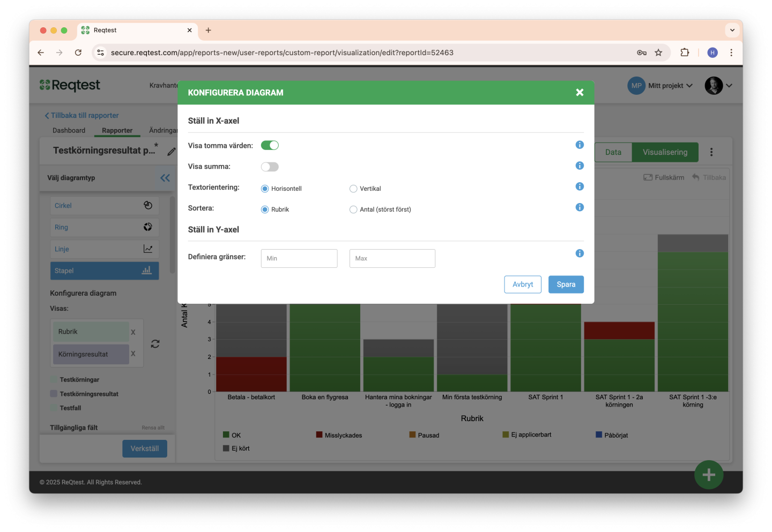This screenshot has width=772, height=532.
Task: Click the Avbryt button
Action: pos(523,284)
